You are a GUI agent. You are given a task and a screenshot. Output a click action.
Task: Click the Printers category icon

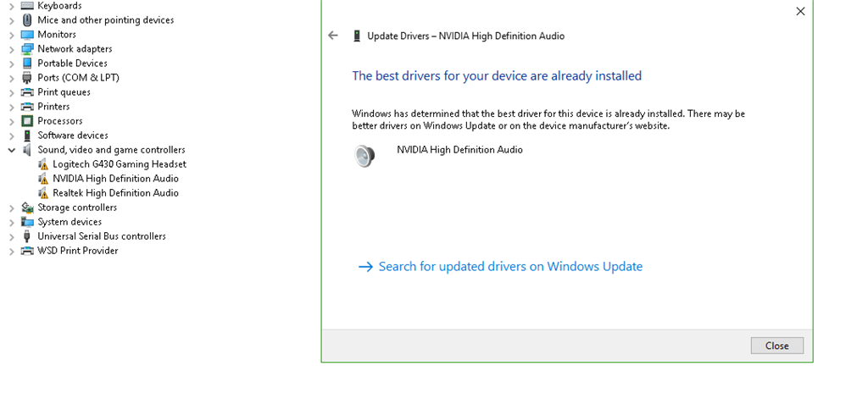pos(27,106)
